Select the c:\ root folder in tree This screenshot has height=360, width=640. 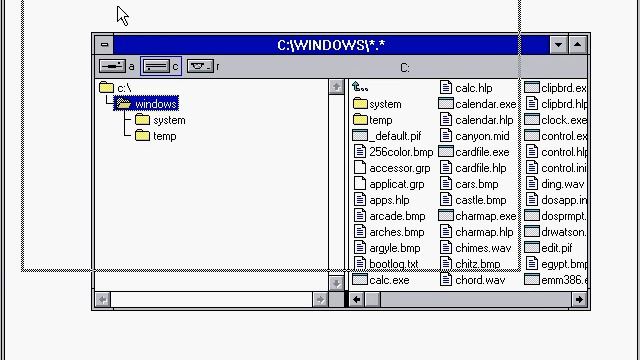(x=115, y=88)
